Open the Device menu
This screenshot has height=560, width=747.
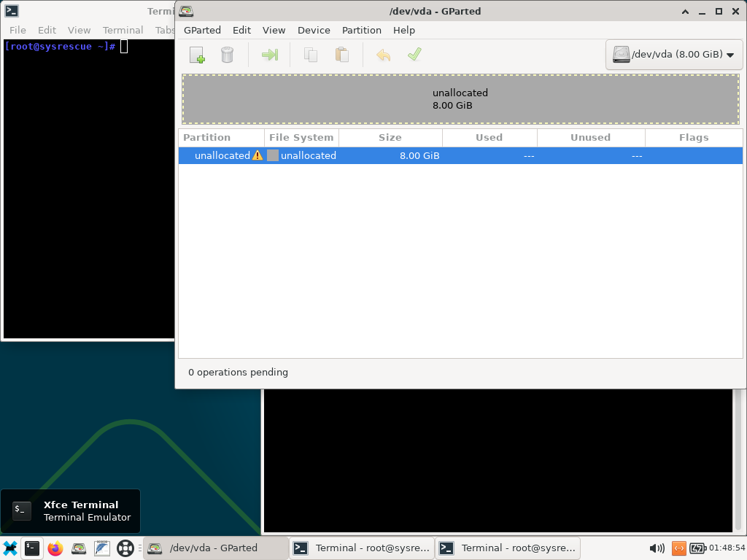[314, 30]
